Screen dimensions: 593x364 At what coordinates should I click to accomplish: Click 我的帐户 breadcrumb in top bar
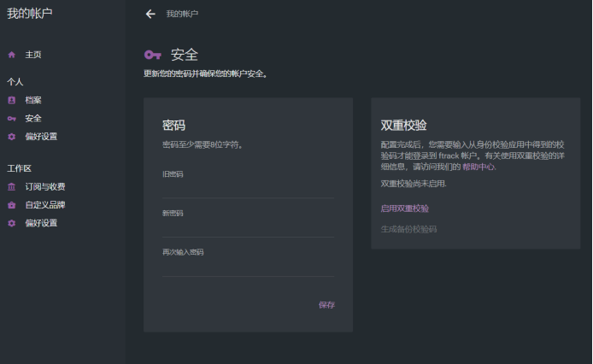pos(182,15)
